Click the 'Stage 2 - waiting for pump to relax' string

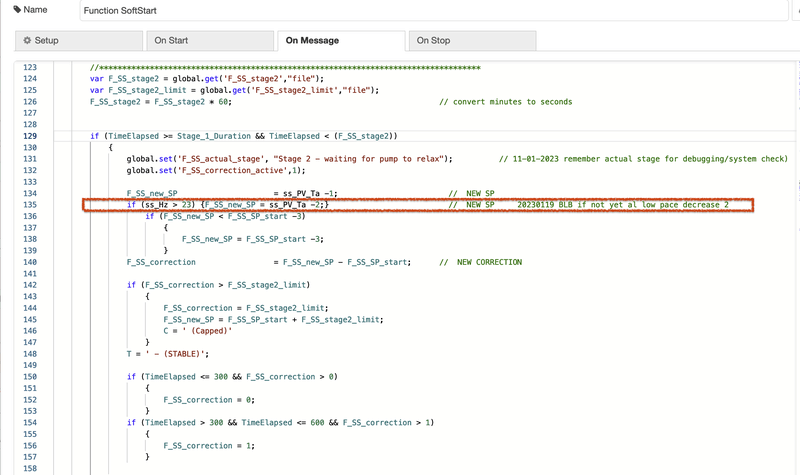pos(361,159)
